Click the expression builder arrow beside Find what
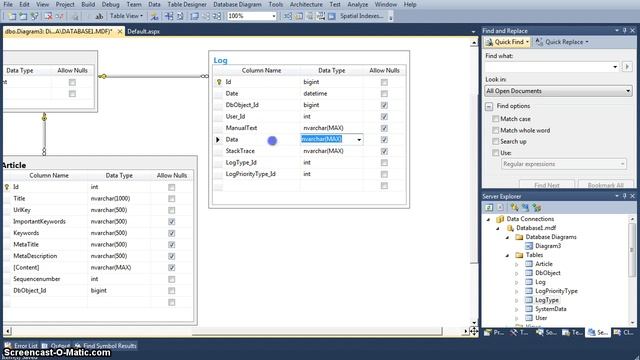 (627, 67)
